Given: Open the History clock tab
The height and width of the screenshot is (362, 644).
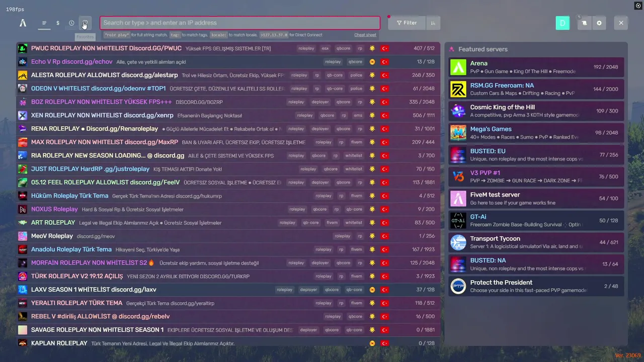Looking at the screenshot, I should tap(71, 23).
